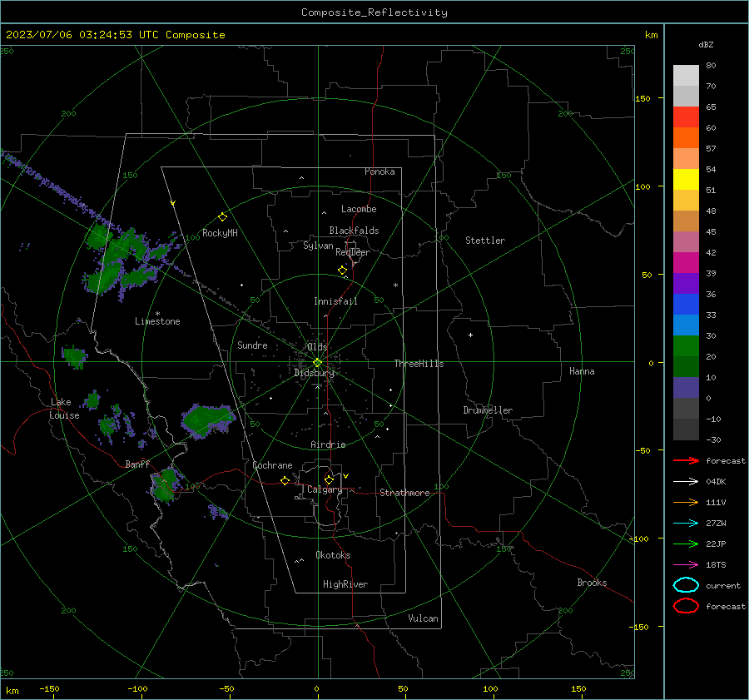749x700 pixels.
Task: Click the HighRiver city label
Action: pos(345,584)
